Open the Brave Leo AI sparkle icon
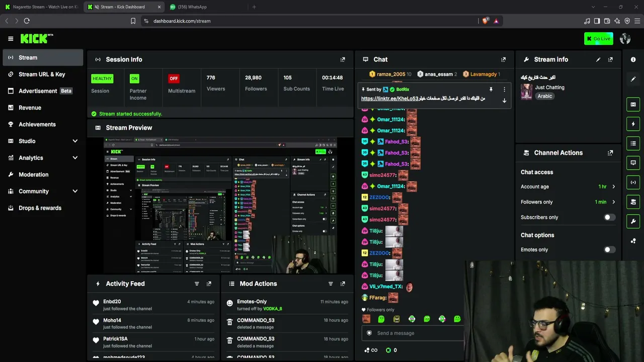This screenshot has height=362, width=644. coord(617,21)
